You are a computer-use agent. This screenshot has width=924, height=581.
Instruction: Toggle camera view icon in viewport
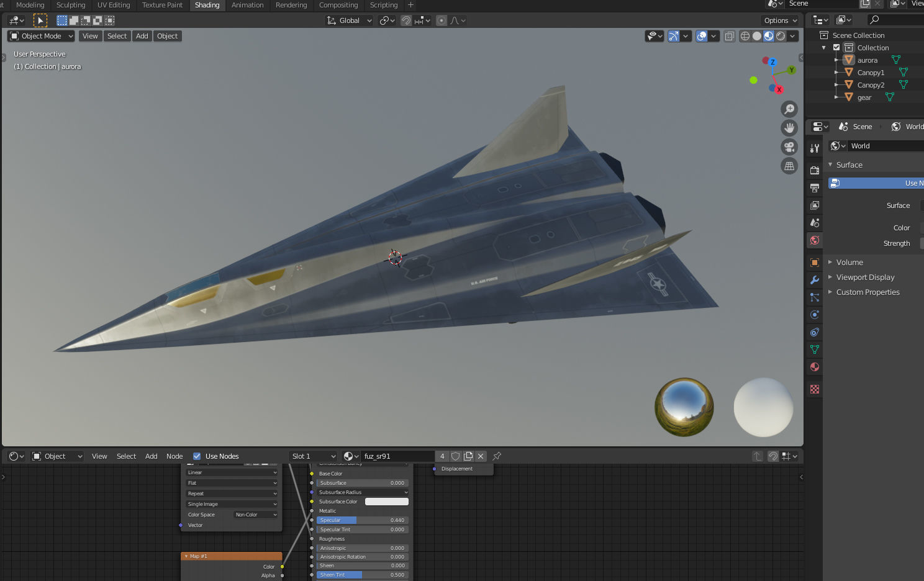[789, 147]
